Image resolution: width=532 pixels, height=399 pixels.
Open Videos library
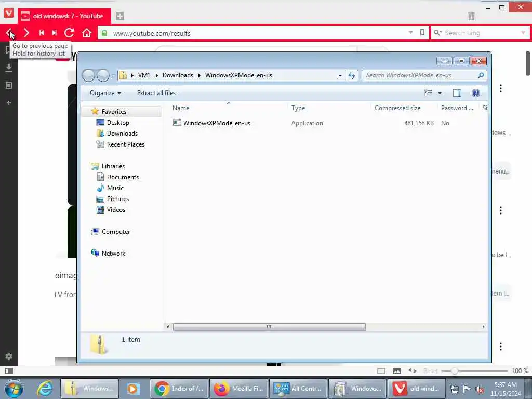116,210
